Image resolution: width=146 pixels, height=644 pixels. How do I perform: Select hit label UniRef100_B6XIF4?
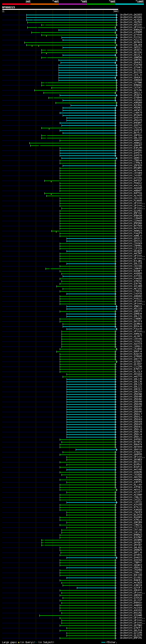(131, 321)
